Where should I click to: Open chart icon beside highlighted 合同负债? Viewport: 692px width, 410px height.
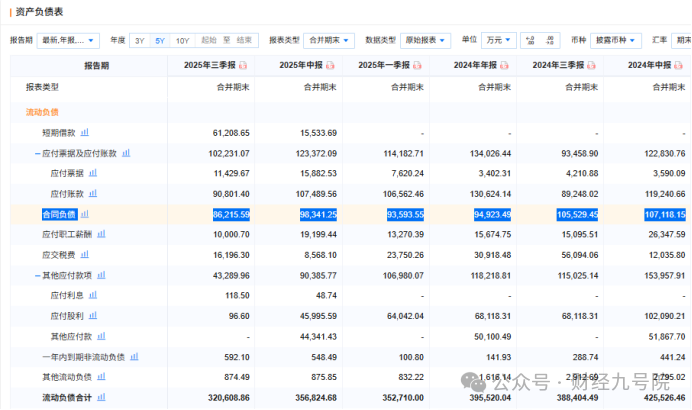[85, 214]
